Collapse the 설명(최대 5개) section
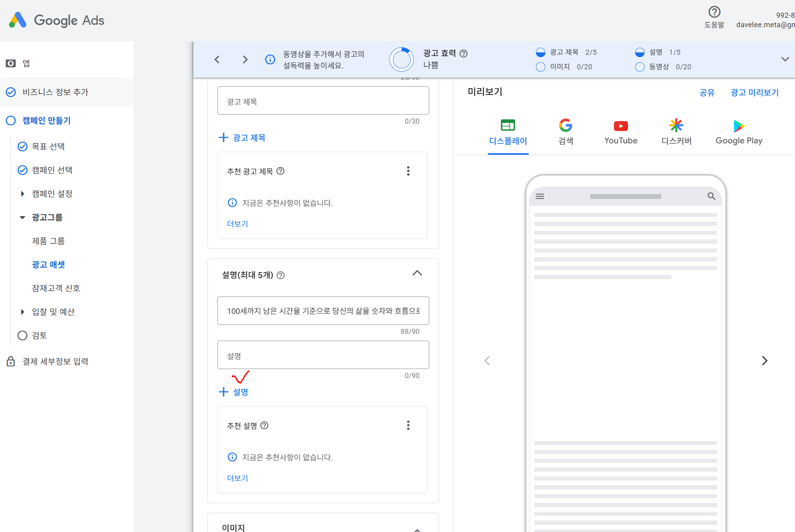The image size is (795, 532). click(x=417, y=273)
